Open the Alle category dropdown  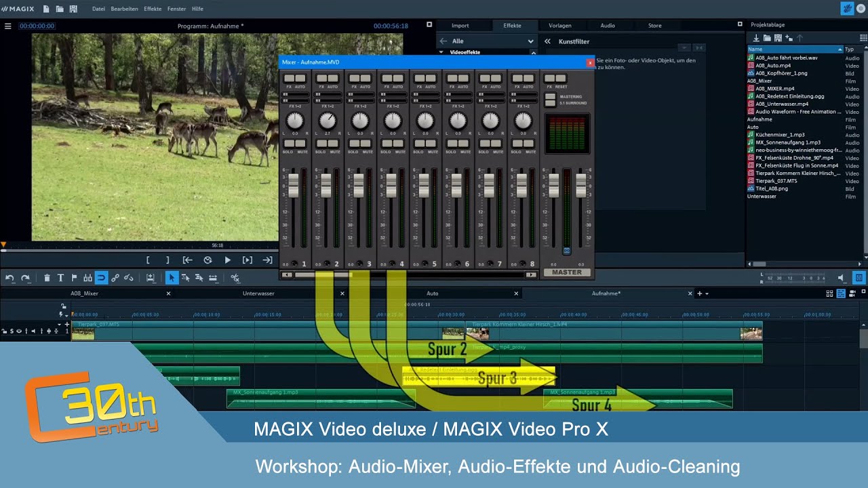(x=530, y=41)
